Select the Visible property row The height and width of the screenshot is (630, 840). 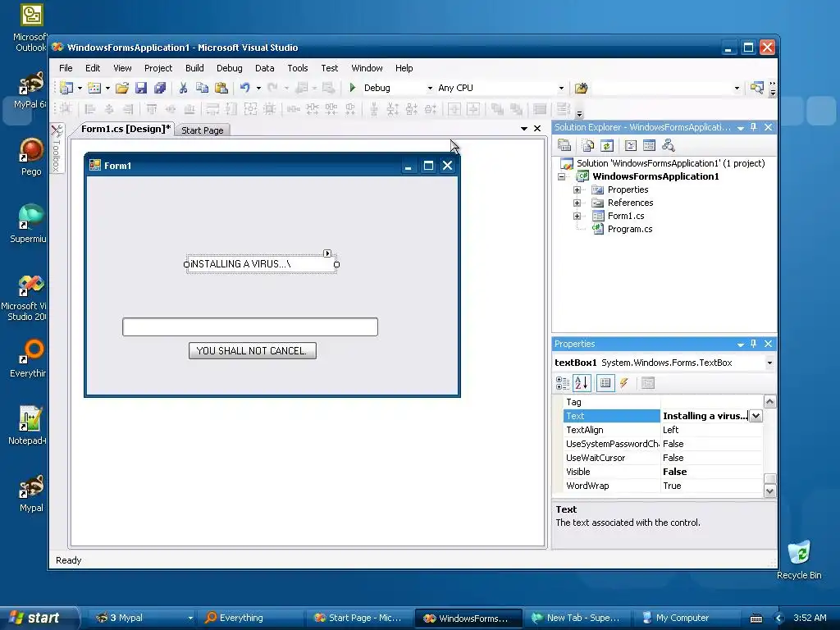coord(663,472)
